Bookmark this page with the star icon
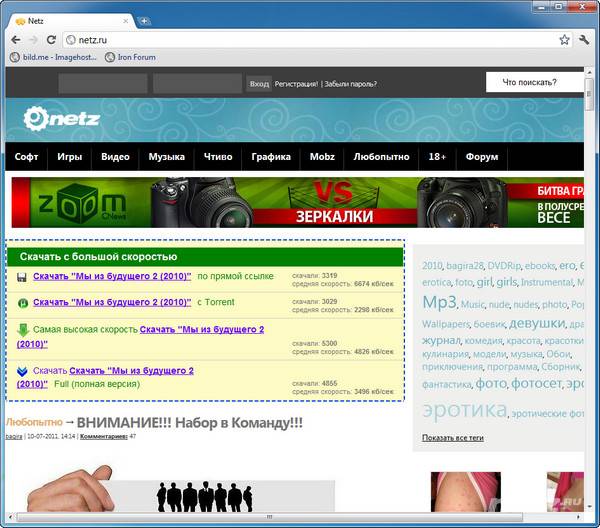 tap(564, 40)
